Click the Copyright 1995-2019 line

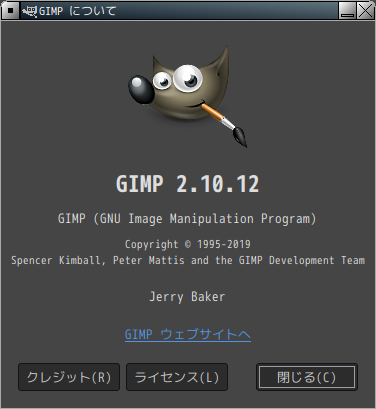[x=188, y=244]
